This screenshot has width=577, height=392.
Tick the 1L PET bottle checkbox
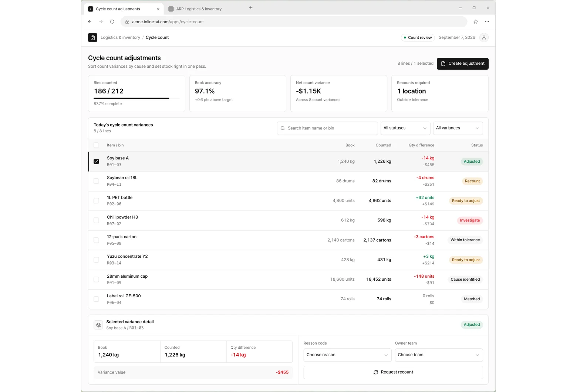(x=96, y=201)
